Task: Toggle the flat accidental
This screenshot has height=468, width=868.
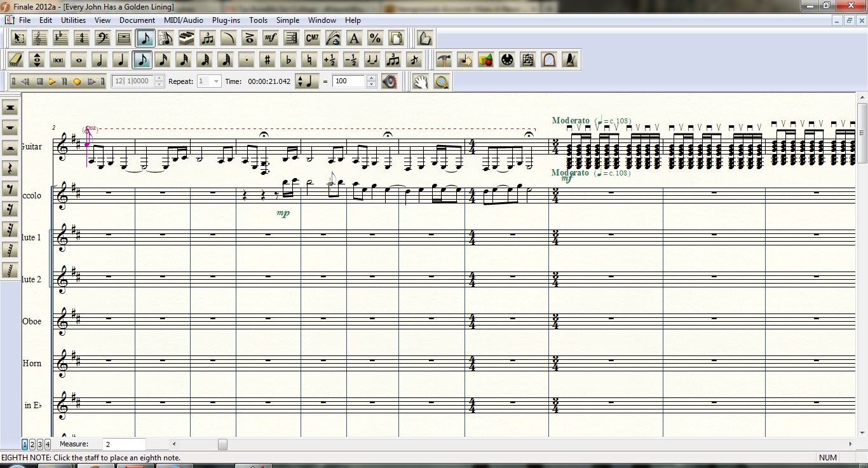Action: (288, 60)
